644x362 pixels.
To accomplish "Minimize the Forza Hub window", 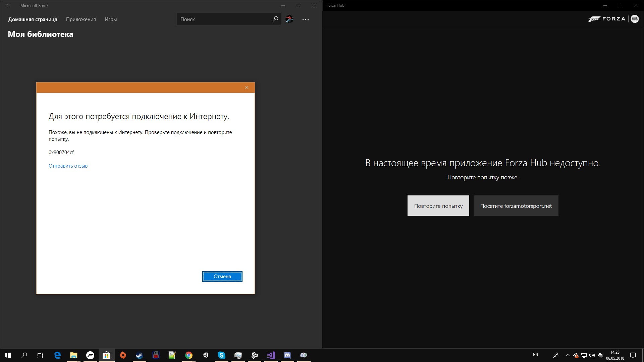I will point(605,5).
